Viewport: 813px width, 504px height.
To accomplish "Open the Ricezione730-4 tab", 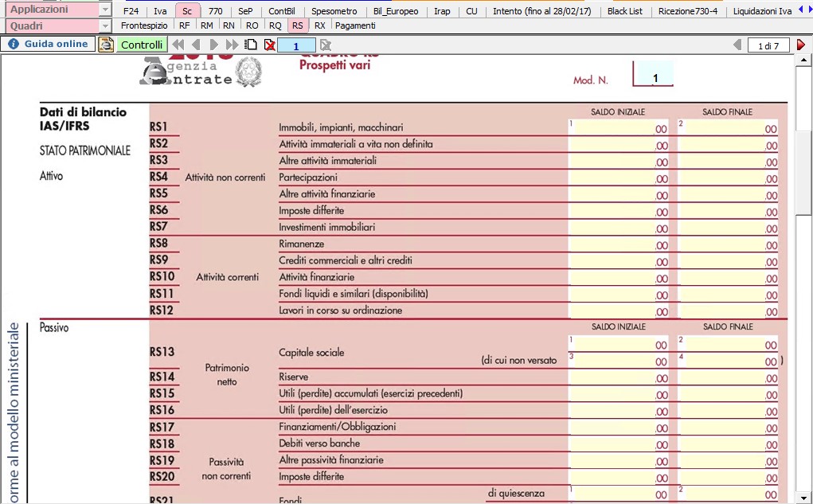I will pyautogui.click(x=688, y=11).
